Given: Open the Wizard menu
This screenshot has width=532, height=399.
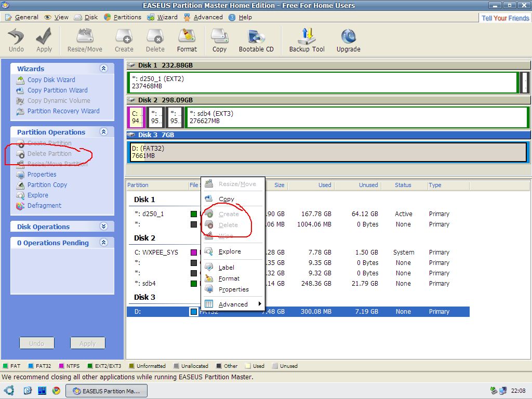Looking at the screenshot, I should pyautogui.click(x=163, y=17).
